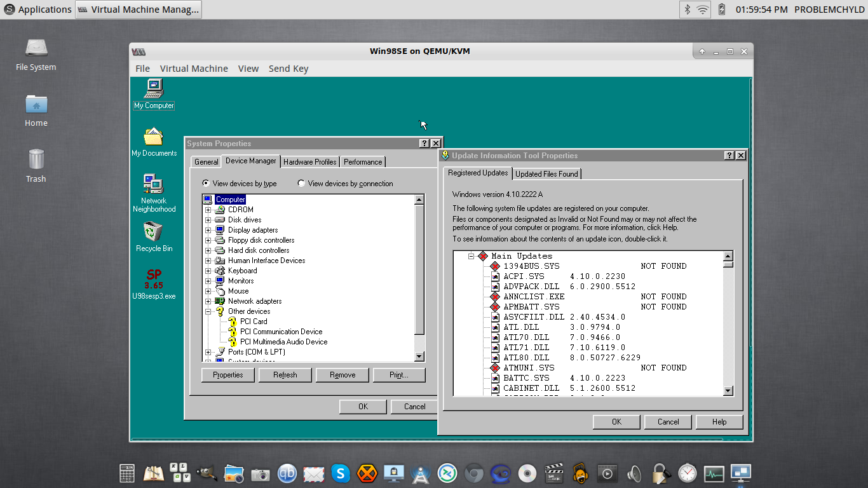868x488 pixels.
Task: Click the speaker volume dock icon
Action: pos(634,473)
